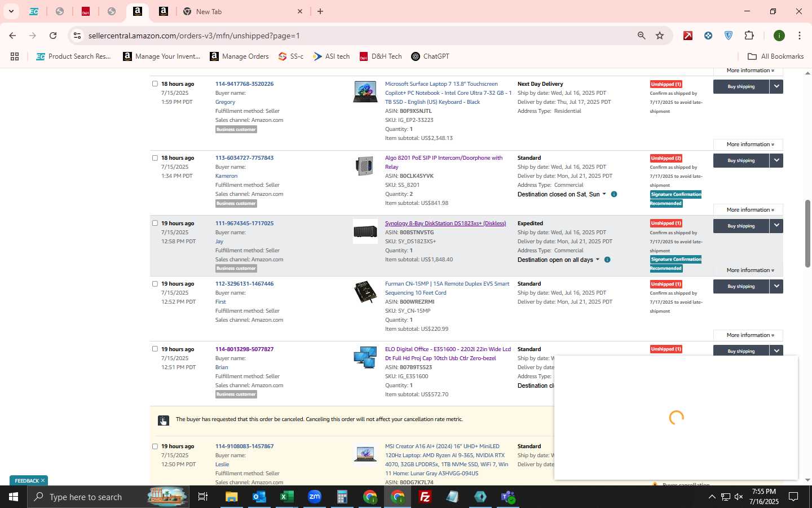812x508 pixels.
Task: Switch to the New Tab browser tab
Action: click(x=242, y=11)
